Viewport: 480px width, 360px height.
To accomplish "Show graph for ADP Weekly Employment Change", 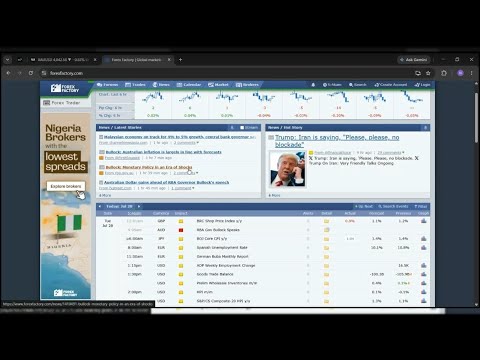I will [424, 265].
